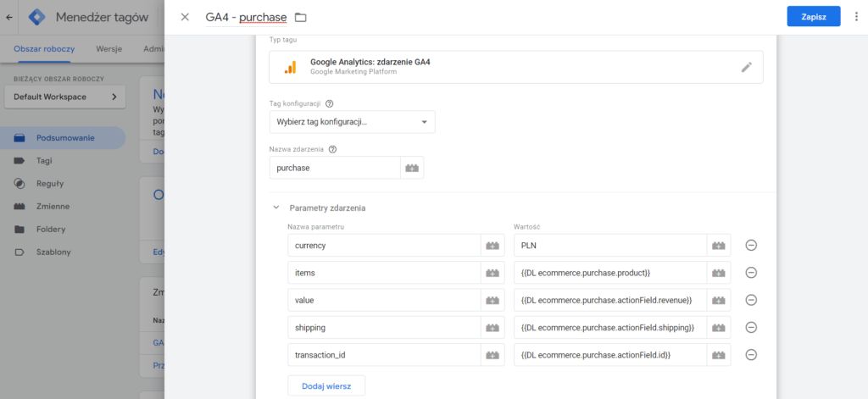The image size is (868, 399).
Task: Click the ecommerce.purchase.product value field
Action: click(x=610, y=273)
